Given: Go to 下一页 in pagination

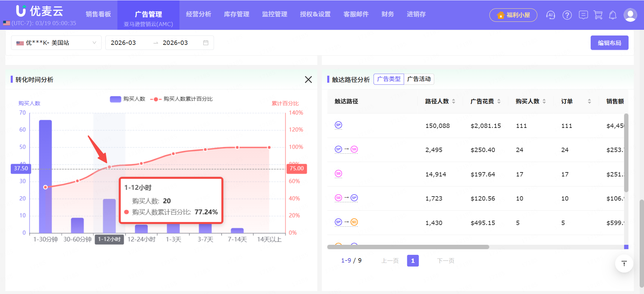Looking at the screenshot, I should 446,261.
